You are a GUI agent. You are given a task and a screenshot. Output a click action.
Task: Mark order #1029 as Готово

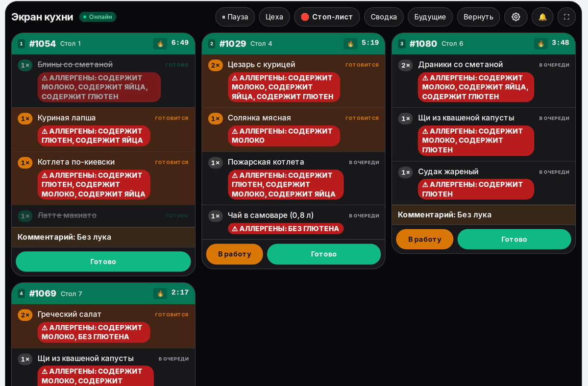point(324,254)
